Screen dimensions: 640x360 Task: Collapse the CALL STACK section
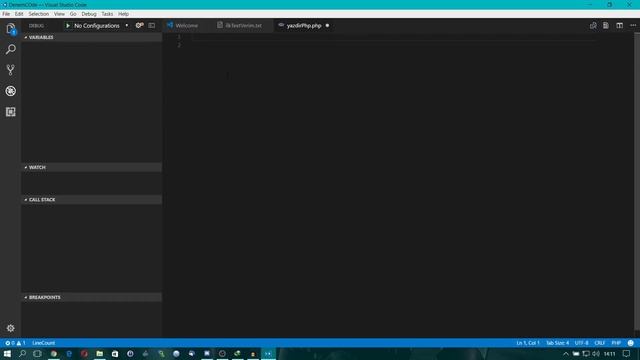[x=91, y=200]
